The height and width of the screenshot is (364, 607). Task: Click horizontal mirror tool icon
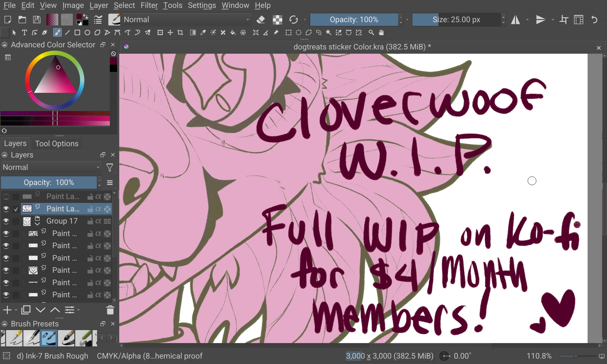tap(515, 20)
